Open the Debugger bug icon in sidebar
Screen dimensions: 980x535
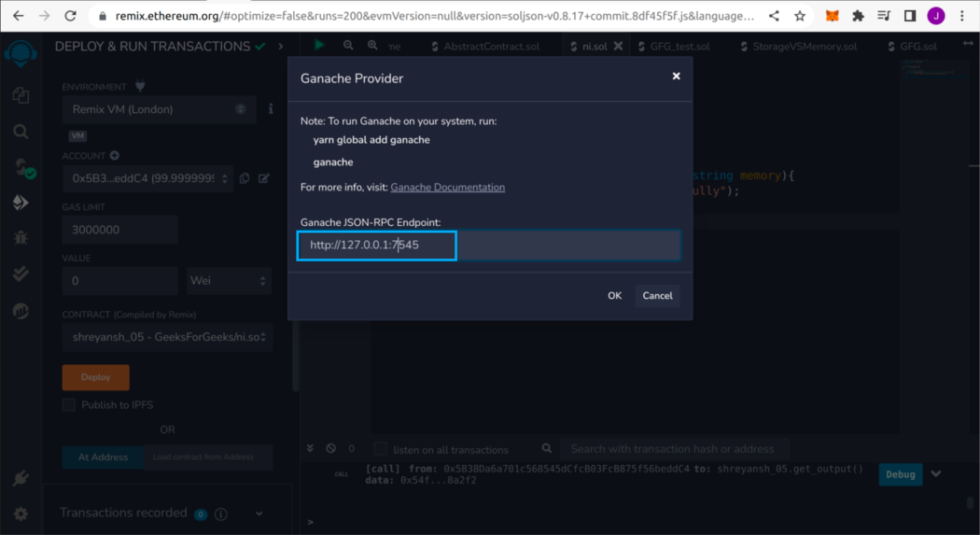21,237
